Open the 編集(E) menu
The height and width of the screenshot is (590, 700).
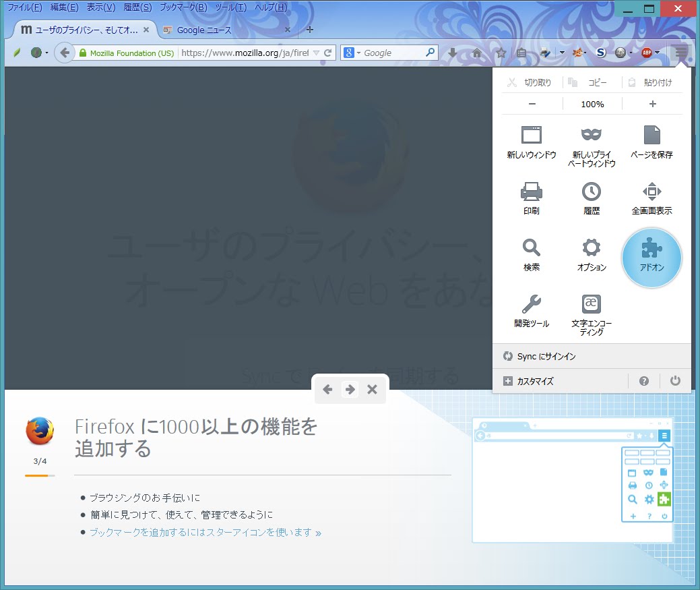pos(64,7)
